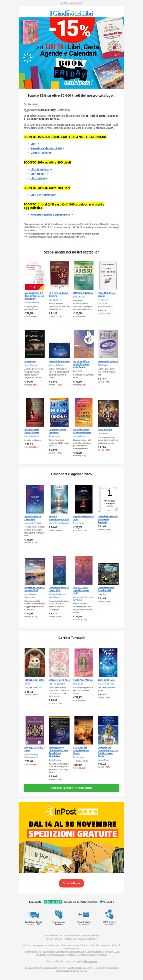Open the InPost Days logo banner
143x980 pixels.
coord(71,811)
